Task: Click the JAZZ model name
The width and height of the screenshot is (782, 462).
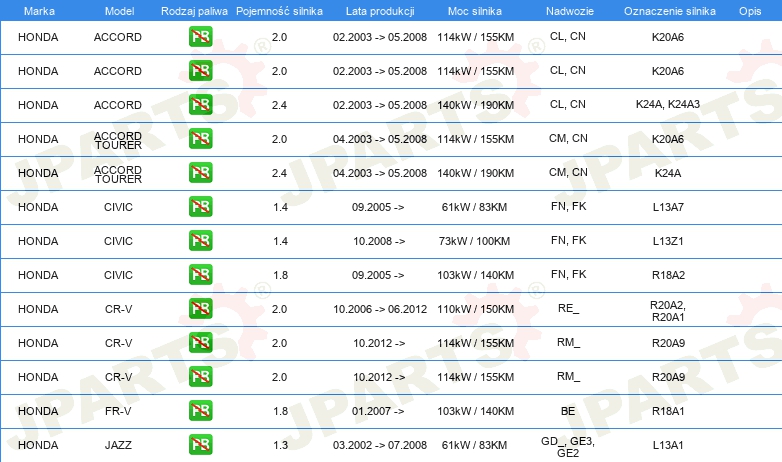Action: [118, 445]
